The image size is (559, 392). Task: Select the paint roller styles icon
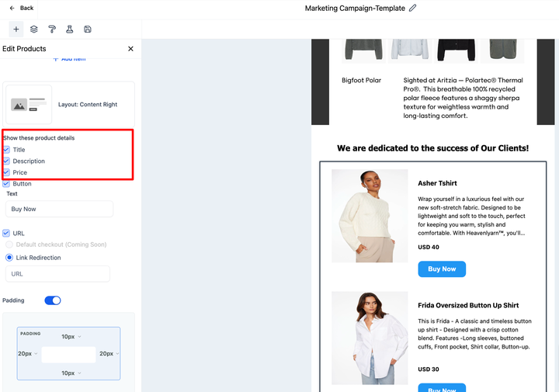[x=52, y=29]
